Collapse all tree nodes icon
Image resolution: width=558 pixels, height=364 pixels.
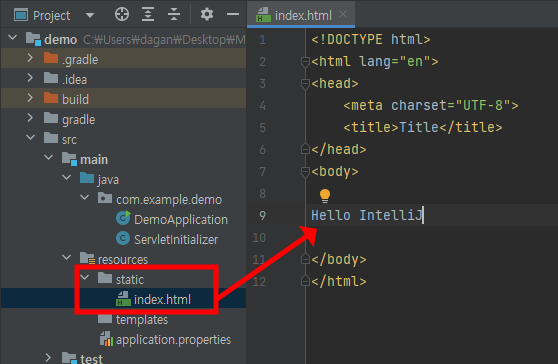[174, 15]
